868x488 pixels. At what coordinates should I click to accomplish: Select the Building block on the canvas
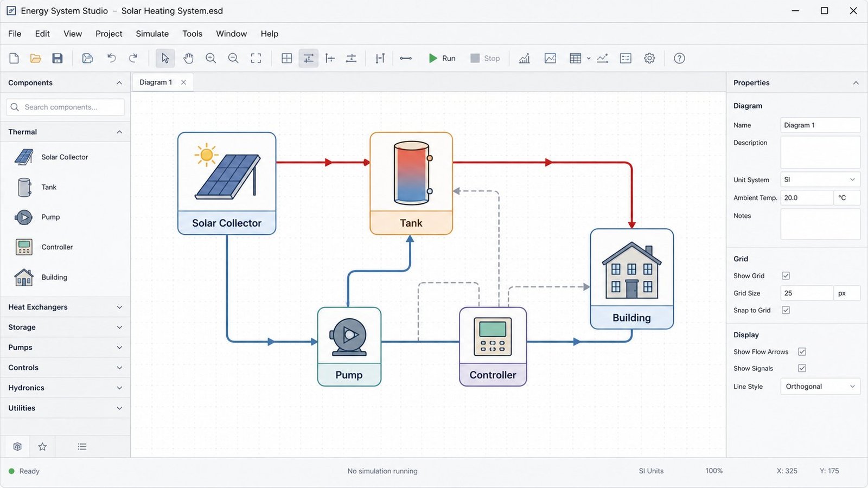click(631, 279)
